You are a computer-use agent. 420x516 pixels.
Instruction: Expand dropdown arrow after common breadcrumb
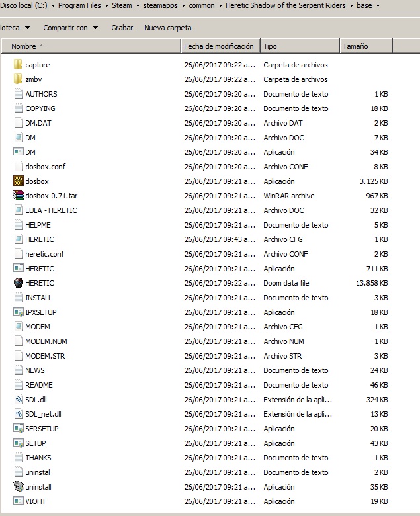(220, 5)
